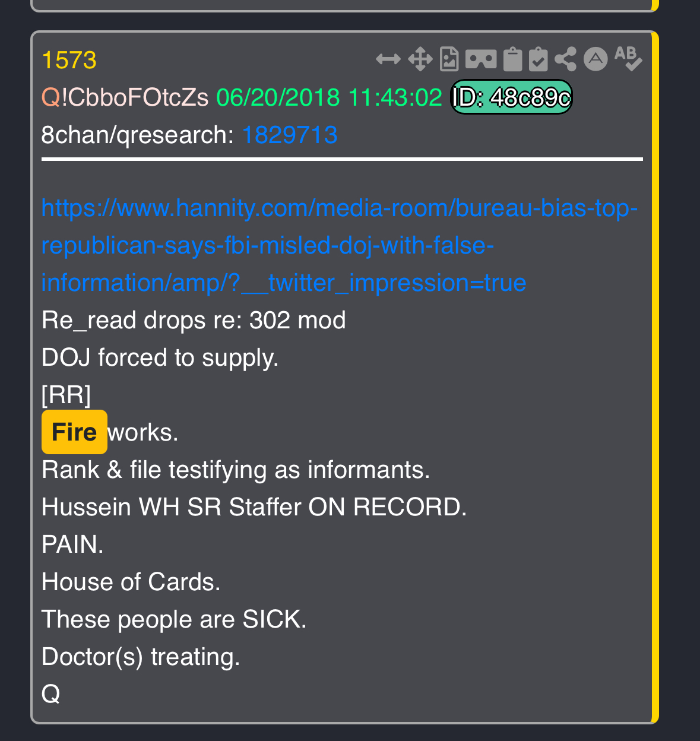Open 8chan post link 1829713
Image resolution: width=700 pixels, height=741 pixels.
coord(289,135)
